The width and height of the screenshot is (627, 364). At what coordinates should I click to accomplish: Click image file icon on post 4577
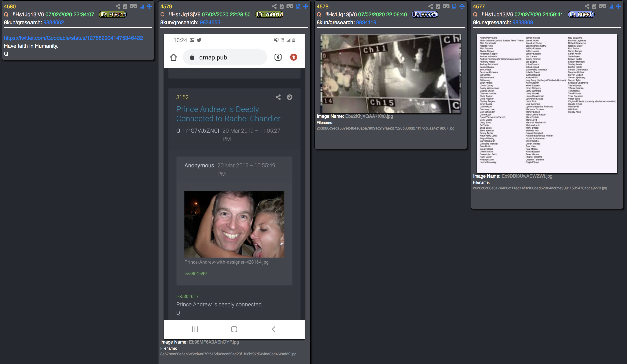tap(611, 6)
